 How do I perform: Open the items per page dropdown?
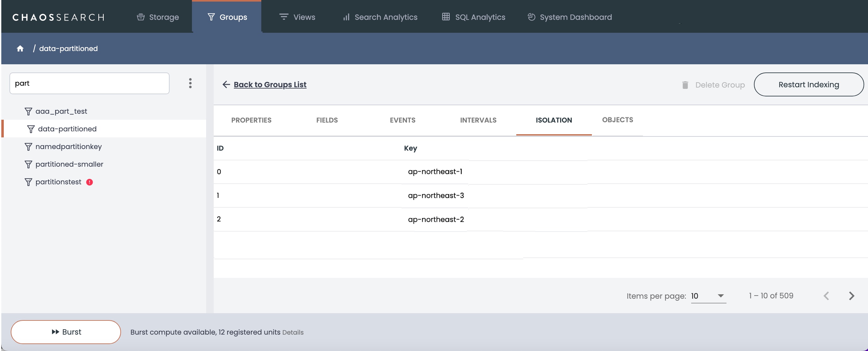pyautogui.click(x=708, y=296)
